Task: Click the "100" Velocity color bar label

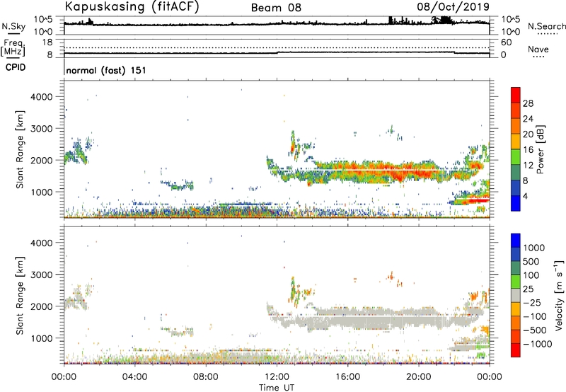Action: click(x=531, y=275)
